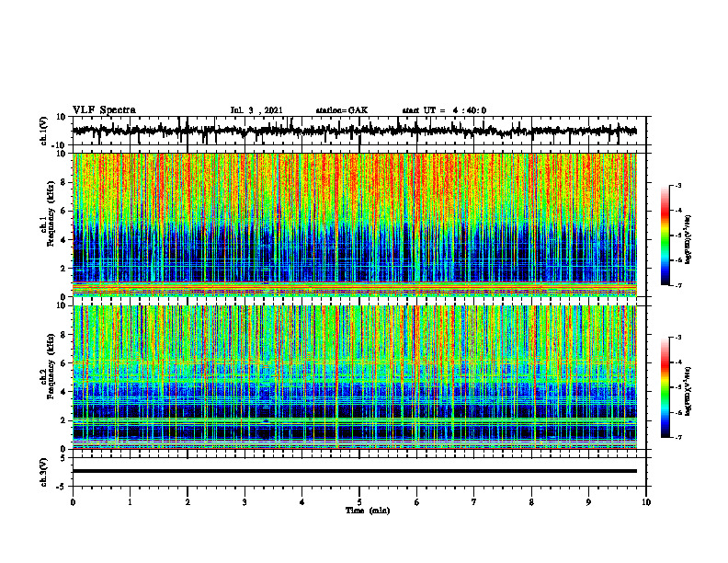
Task: Click time axis tick label "0"
Action: point(73,502)
